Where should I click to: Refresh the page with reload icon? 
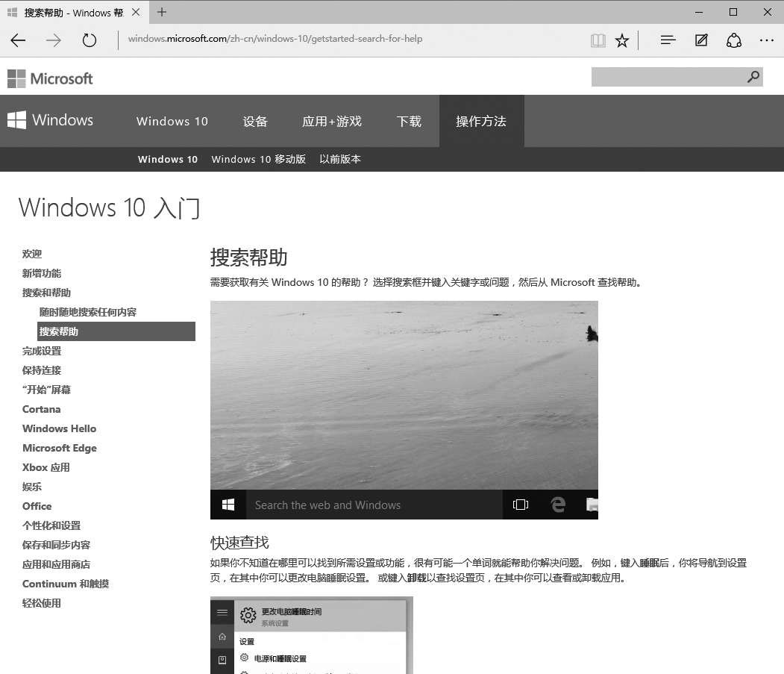point(89,40)
